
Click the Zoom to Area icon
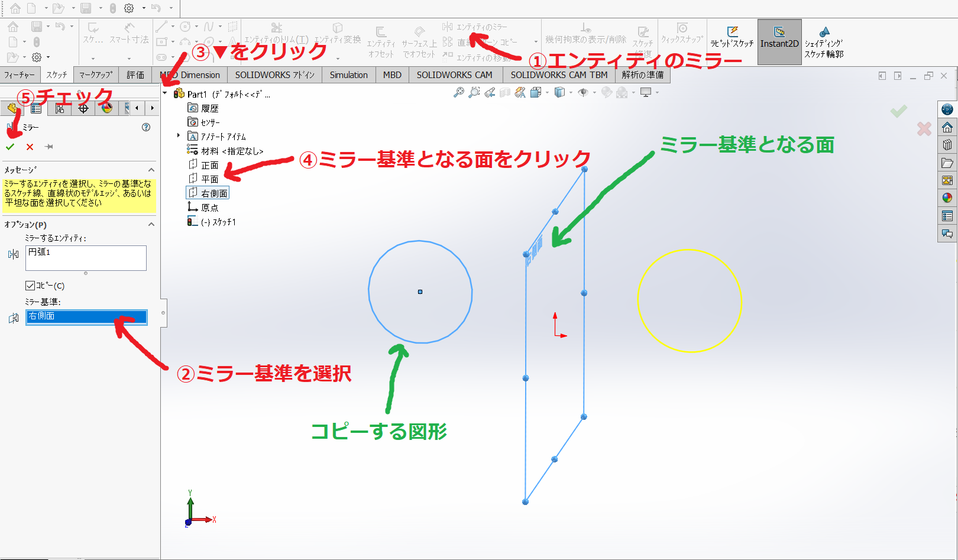click(474, 92)
